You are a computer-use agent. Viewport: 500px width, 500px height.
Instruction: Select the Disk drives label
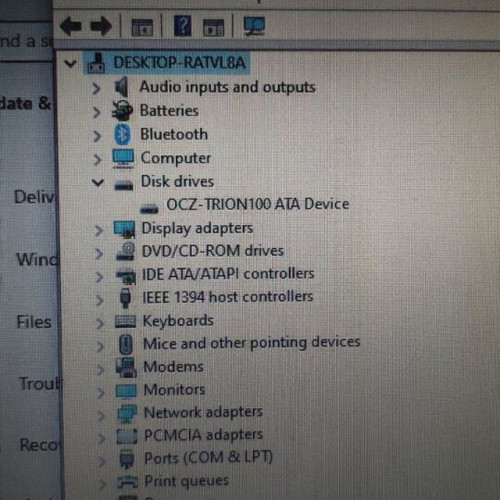coord(177,182)
